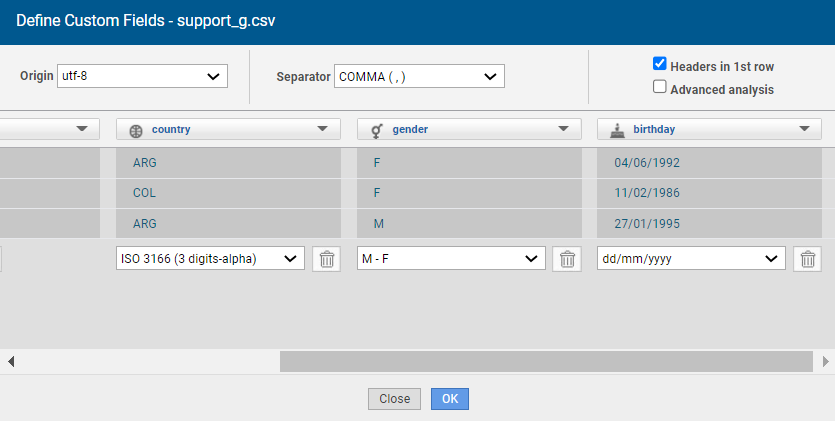This screenshot has height=421, width=835.
Task: Click the horizontal scrollbar thumb
Action: click(x=546, y=361)
